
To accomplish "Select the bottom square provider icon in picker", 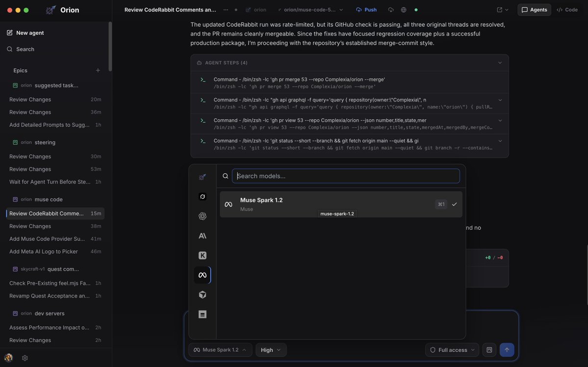I will [x=203, y=314].
